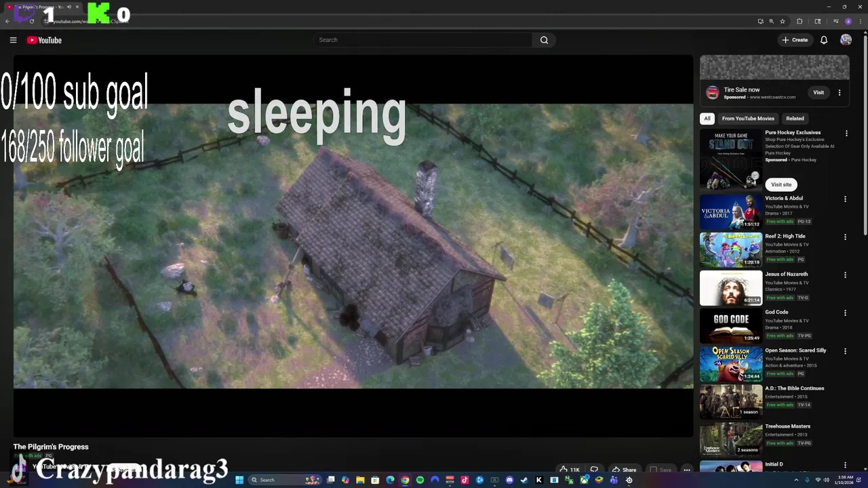The height and width of the screenshot is (488, 868).
Task: Open the Chrome three-dot menu
Action: click(861, 21)
